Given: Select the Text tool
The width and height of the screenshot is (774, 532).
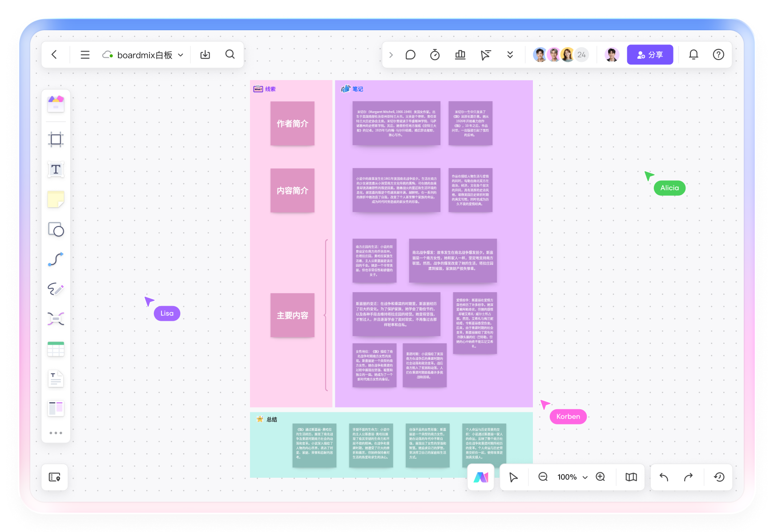Looking at the screenshot, I should [56, 169].
